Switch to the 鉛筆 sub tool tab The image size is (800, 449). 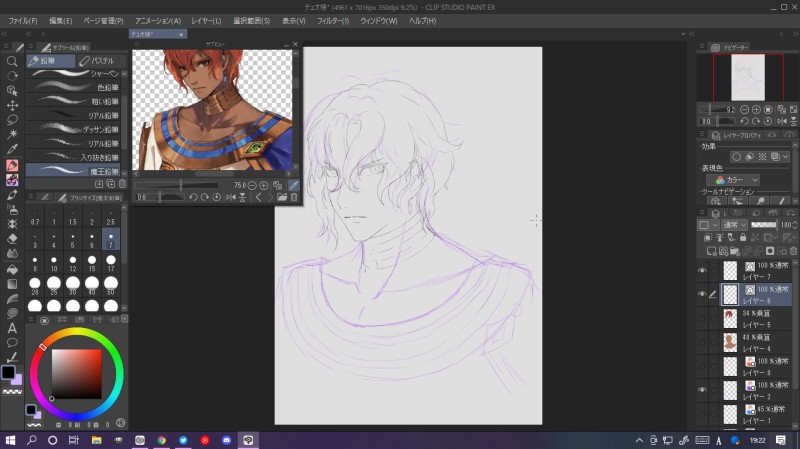pyautogui.click(x=51, y=61)
